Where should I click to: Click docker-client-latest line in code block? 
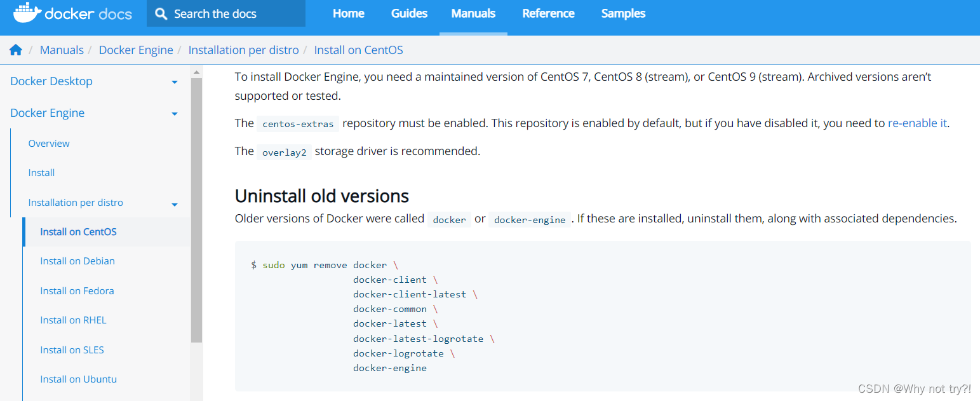point(415,294)
